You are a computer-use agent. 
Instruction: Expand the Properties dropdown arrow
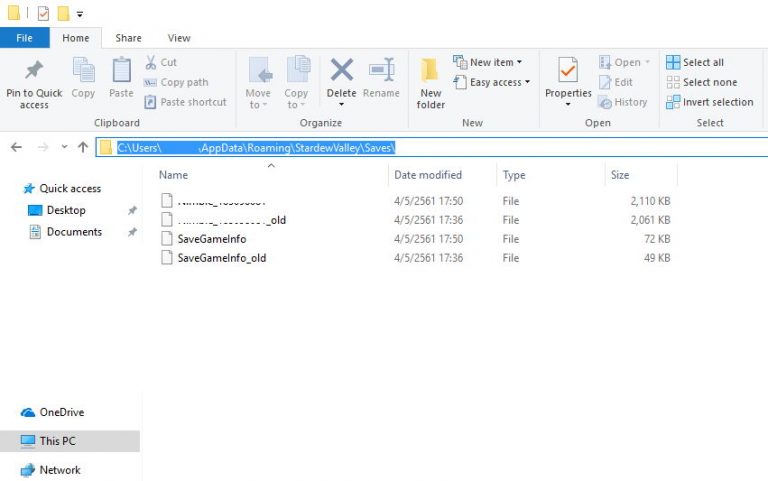point(568,104)
